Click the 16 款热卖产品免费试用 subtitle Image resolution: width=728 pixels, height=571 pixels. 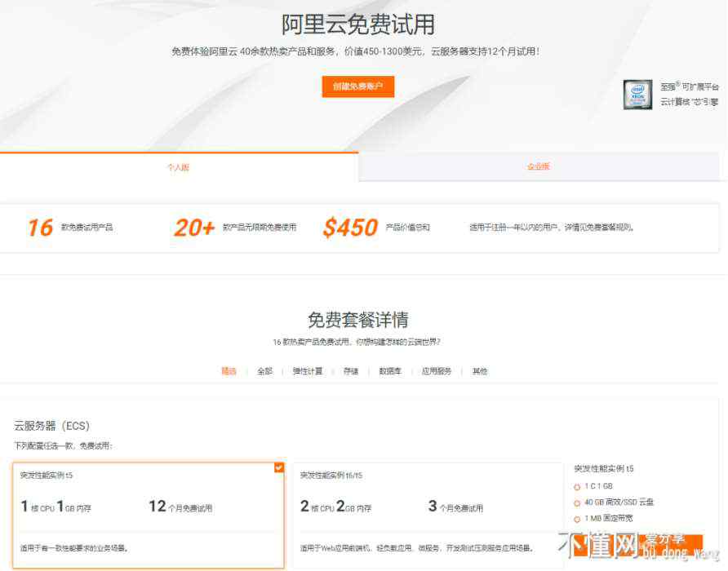coord(357,342)
